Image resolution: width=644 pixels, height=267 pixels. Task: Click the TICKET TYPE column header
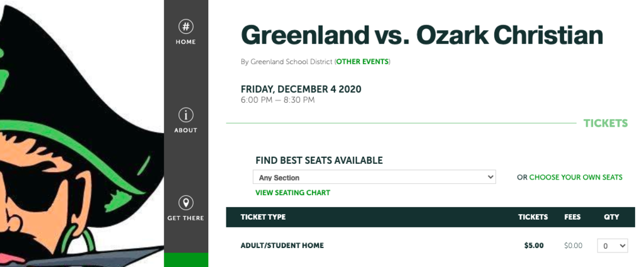(263, 217)
